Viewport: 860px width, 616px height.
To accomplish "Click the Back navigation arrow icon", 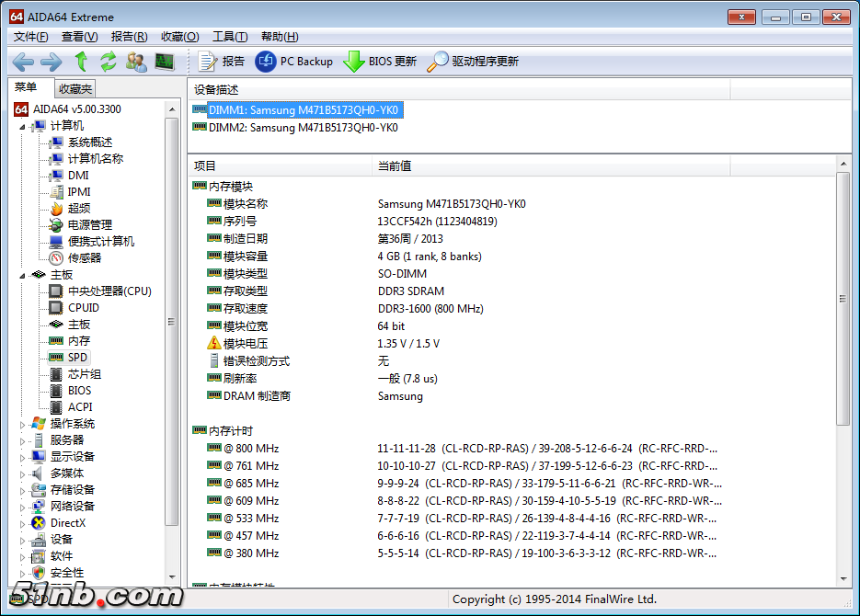I will click(x=23, y=62).
